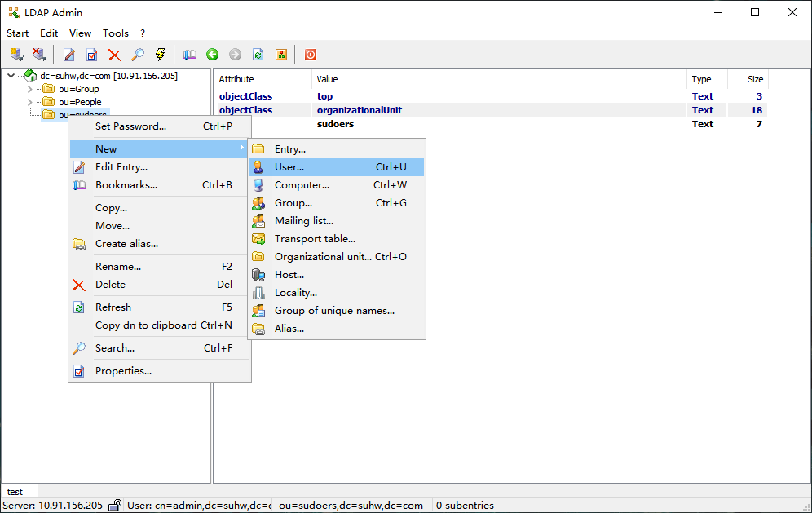This screenshot has width=812, height=513.
Task: Click the root domain house icon
Action: tap(30, 76)
